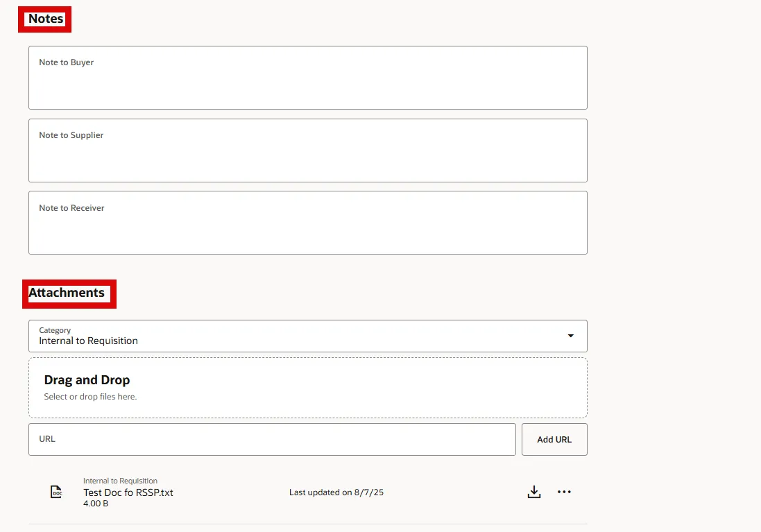Click the Add URL button
761x532 pixels.
(x=554, y=440)
